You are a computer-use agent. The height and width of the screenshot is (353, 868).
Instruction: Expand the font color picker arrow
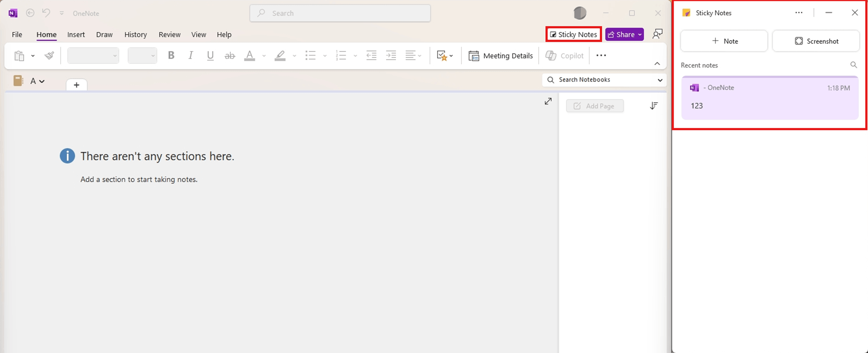(x=264, y=56)
